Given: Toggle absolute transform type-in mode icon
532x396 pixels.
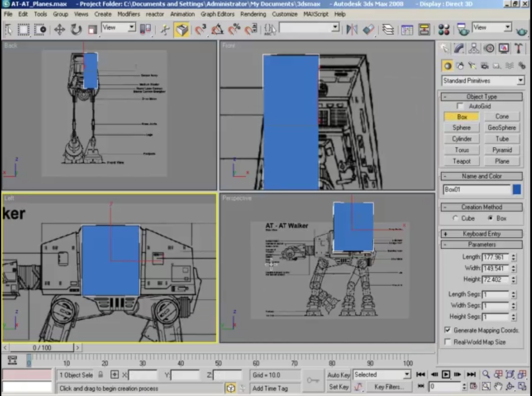Looking at the screenshot, I should (x=115, y=375).
